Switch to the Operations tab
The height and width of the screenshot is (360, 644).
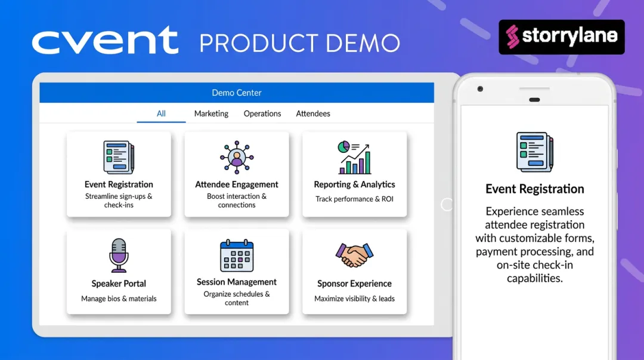tap(262, 113)
